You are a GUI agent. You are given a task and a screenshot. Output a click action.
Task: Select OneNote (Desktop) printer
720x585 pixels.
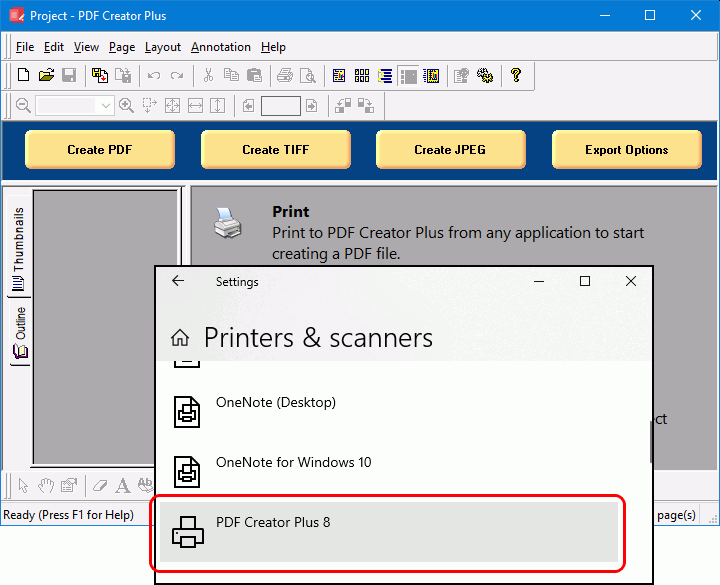[389, 411]
